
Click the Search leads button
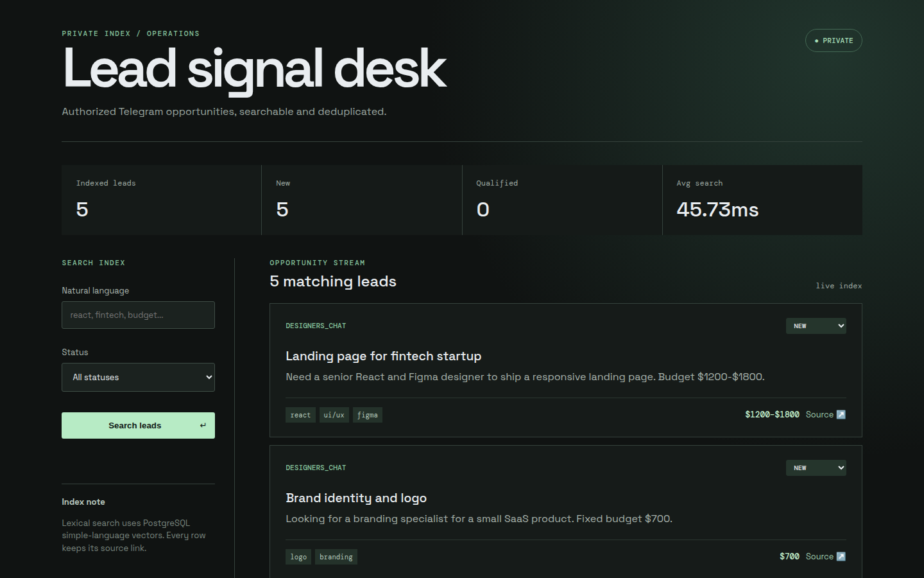(x=138, y=425)
